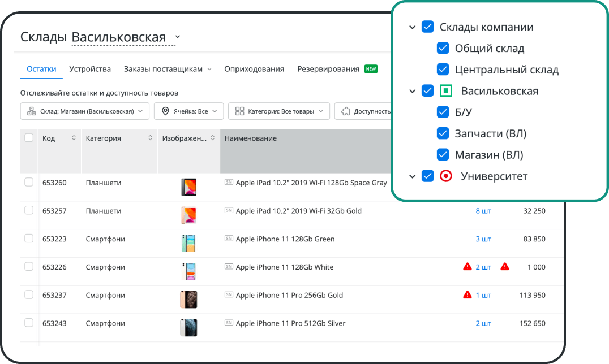609x364 pixels.
Task: Collapse the Склады компании tree branch
Action: click(413, 27)
